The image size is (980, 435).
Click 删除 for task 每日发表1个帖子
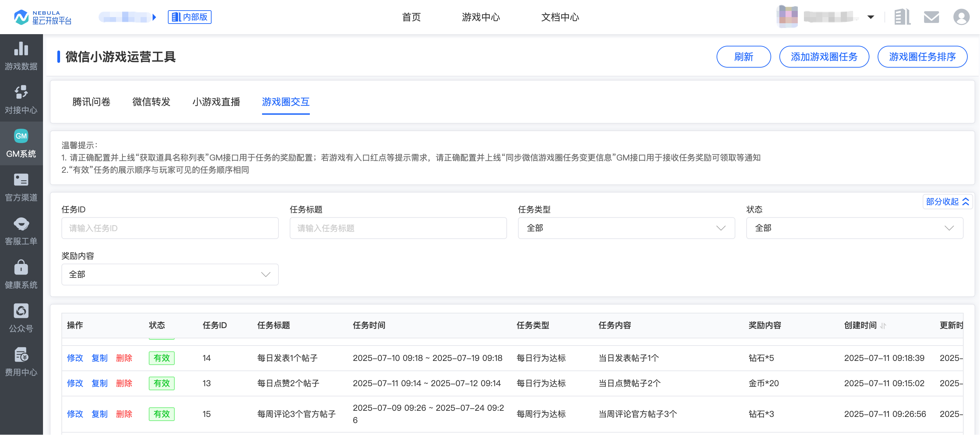(124, 358)
